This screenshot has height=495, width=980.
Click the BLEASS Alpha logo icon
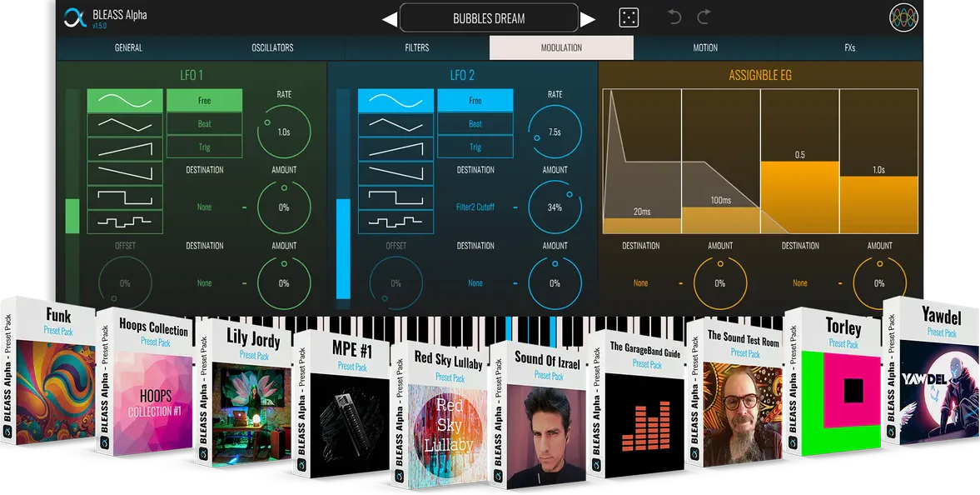point(75,17)
